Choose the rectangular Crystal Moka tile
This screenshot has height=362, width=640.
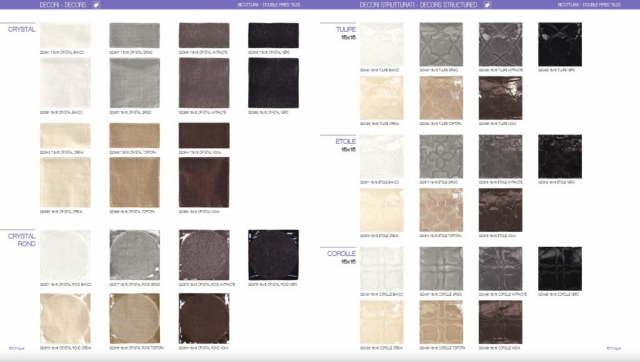tap(204, 135)
